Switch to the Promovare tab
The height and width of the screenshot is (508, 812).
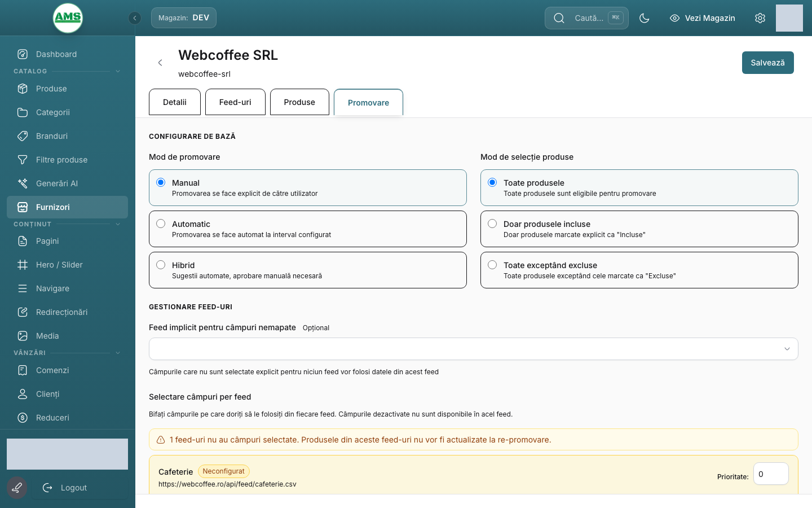pyautogui.click(x=368, y=103)
